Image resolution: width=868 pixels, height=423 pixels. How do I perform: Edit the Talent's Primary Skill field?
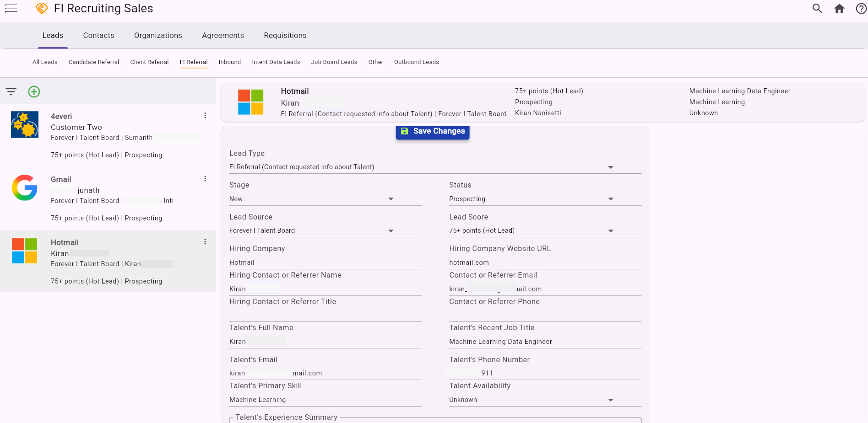[325, 400]
